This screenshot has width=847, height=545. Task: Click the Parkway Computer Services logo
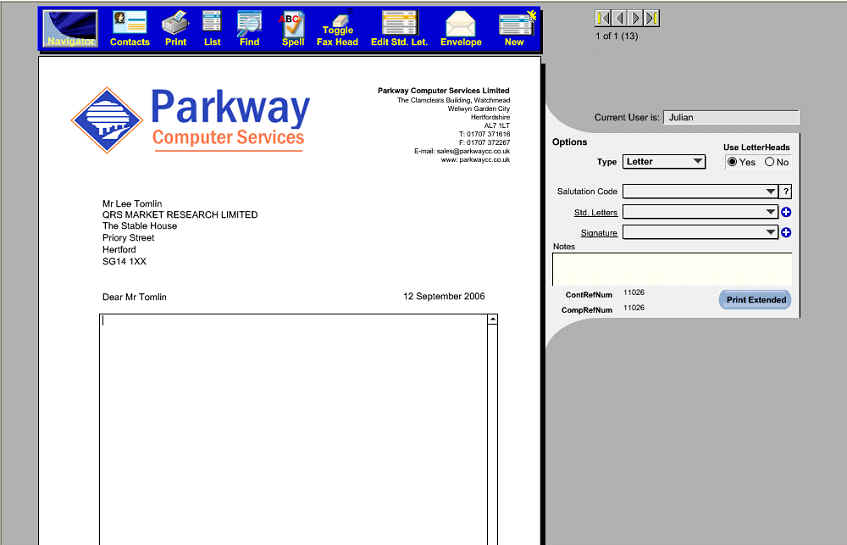point(190,120)
